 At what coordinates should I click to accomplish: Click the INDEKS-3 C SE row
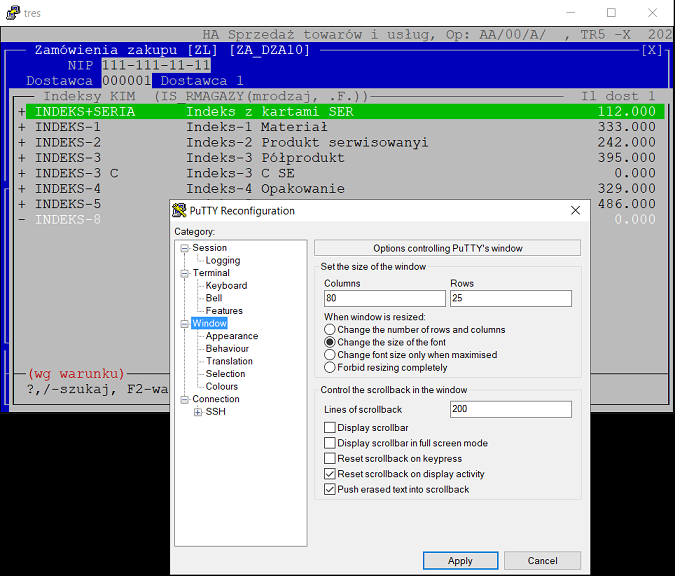337,173
